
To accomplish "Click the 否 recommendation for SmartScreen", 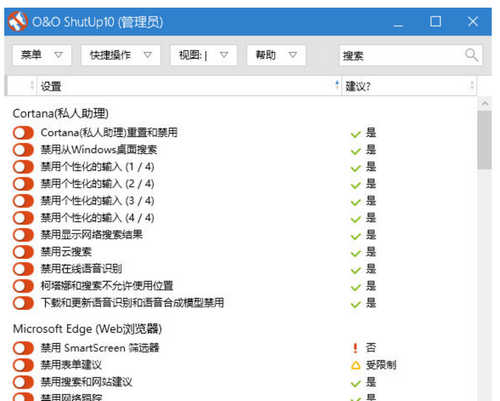I will (371, 348).
